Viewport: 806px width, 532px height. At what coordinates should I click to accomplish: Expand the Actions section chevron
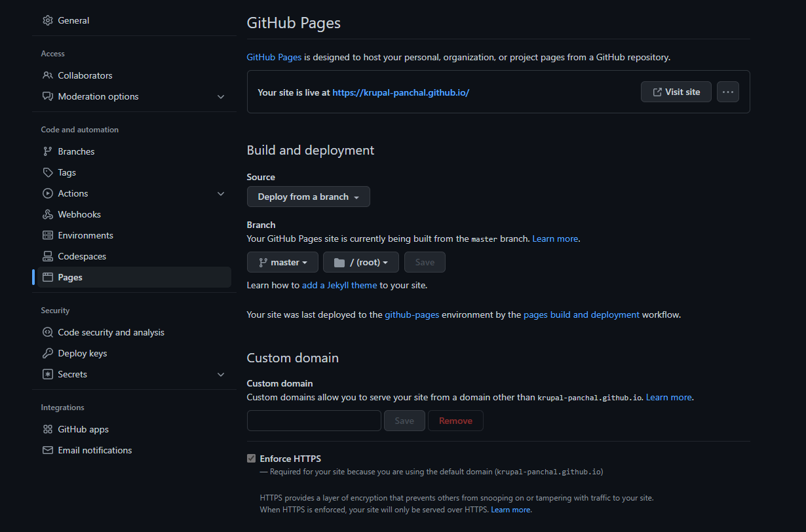pos(221,194)
